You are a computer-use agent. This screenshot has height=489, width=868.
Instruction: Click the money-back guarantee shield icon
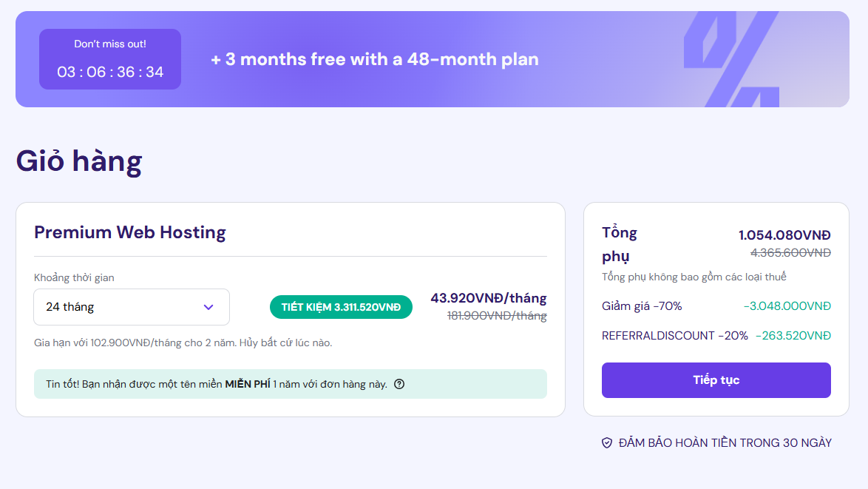click(607, 443)
